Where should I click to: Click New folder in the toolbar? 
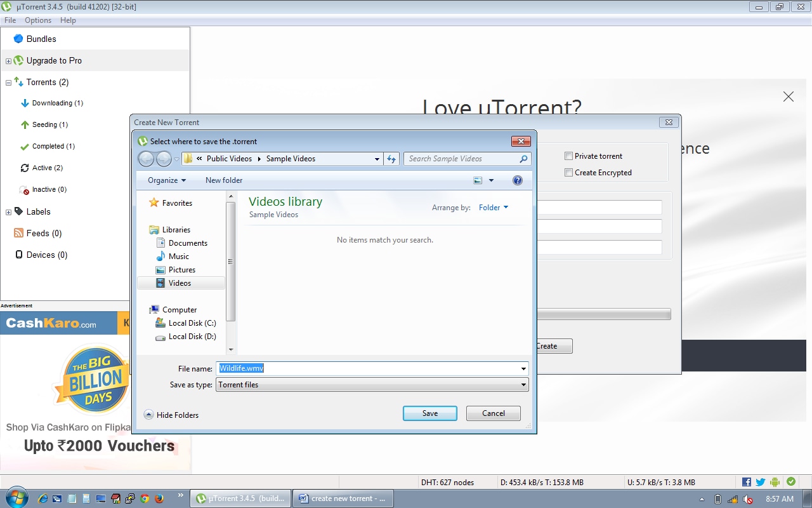(x=224, y=180)
